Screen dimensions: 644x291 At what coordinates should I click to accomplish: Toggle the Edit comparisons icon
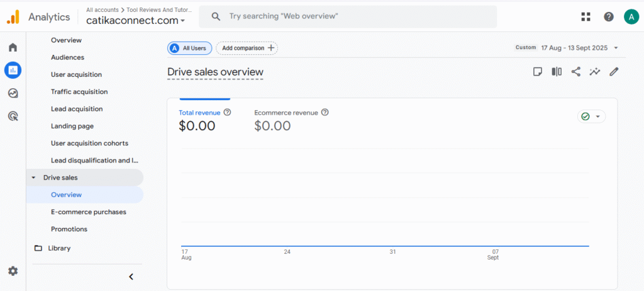point(557,72)
